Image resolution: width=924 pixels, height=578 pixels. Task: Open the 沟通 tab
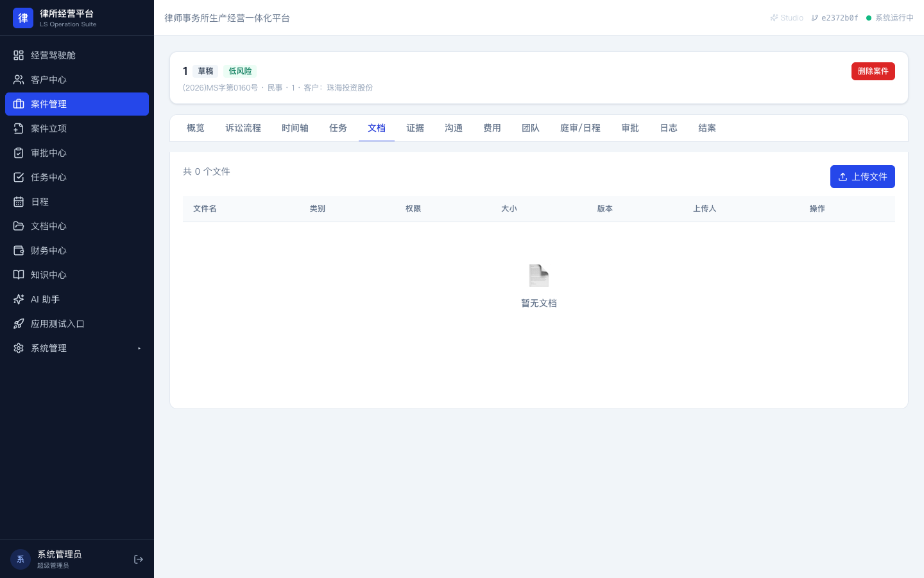(x=454, y=128)
